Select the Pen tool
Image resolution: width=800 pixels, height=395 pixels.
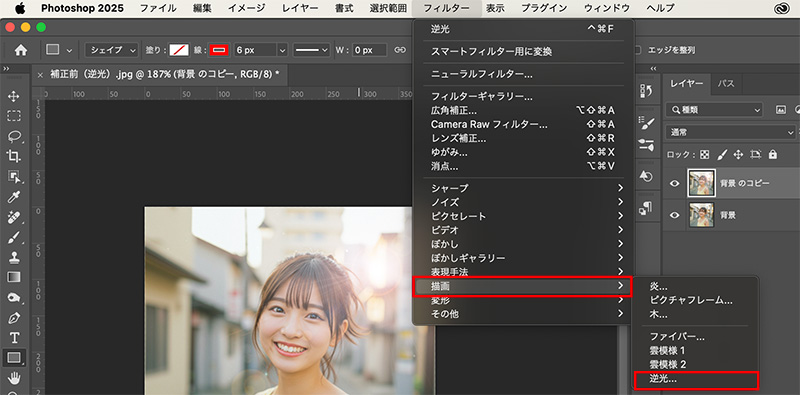tap(14, 318)
